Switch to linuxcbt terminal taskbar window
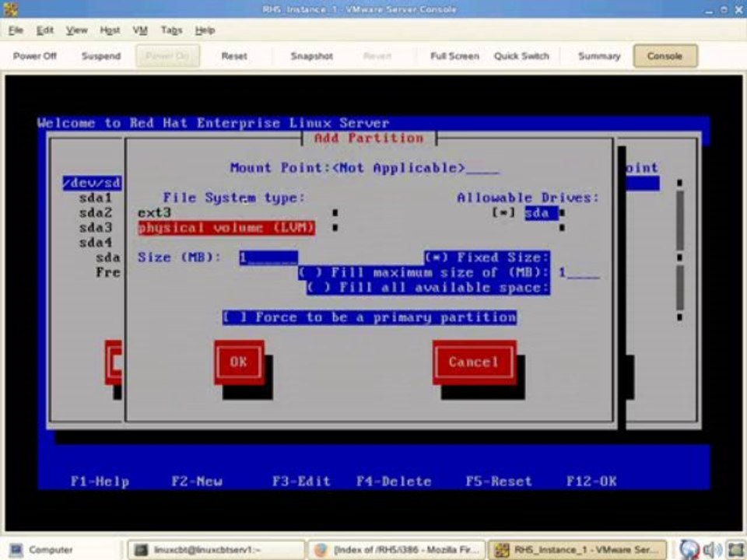This screenshot has width=747, height=560. (216, 550)
